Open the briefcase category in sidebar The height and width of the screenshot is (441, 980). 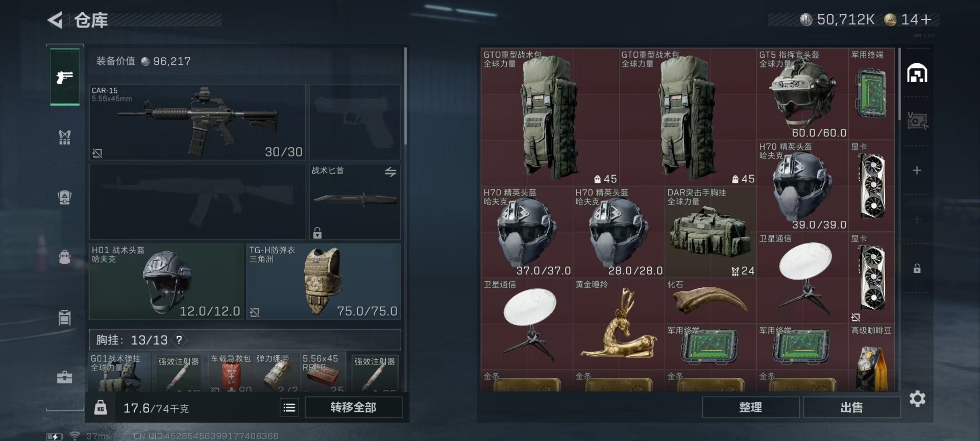(x=64, y=378)
